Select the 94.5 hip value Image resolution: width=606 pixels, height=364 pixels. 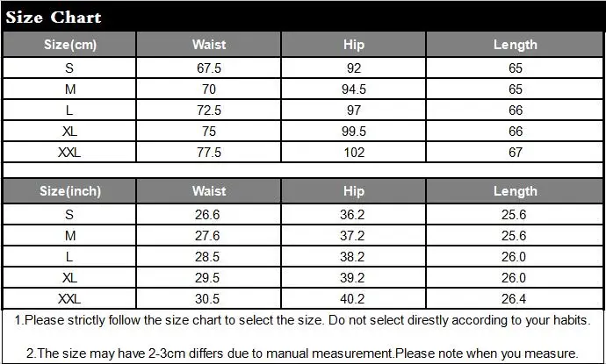[x=354, y=89]
